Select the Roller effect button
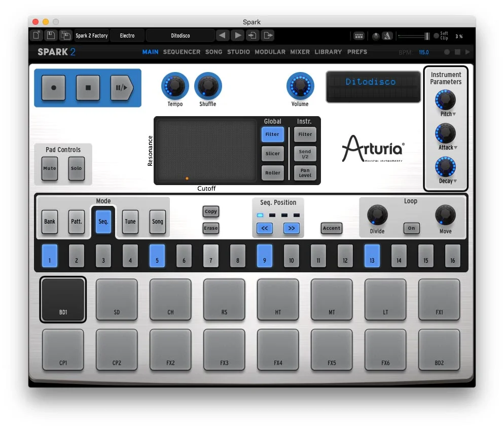The height and width of the screenshot is (428, 504). click(273, 173)
